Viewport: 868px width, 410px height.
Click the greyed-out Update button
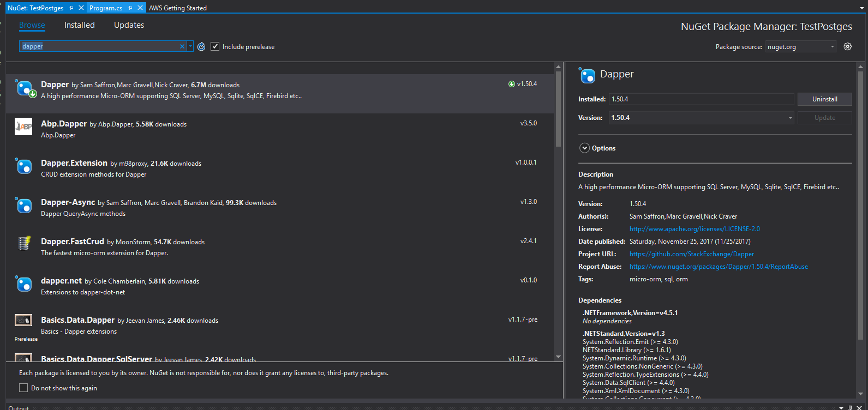click(x=824, y=118)
